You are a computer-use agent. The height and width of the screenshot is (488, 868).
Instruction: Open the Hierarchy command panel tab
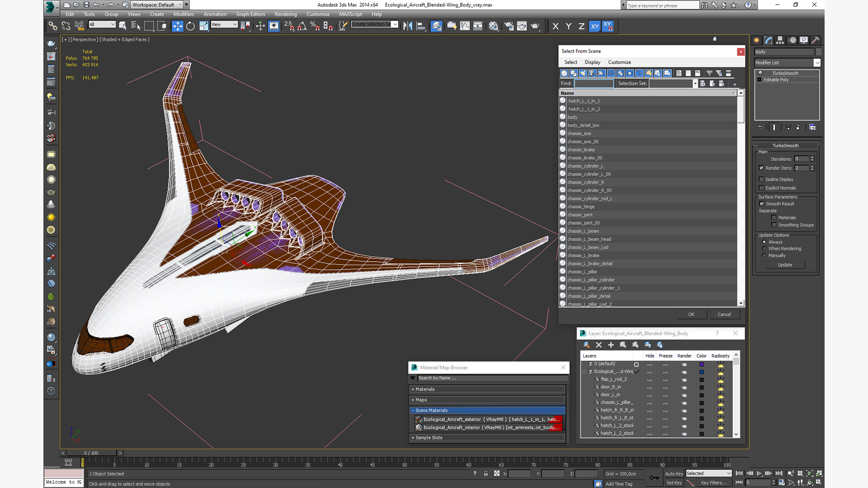pos(780,40)
